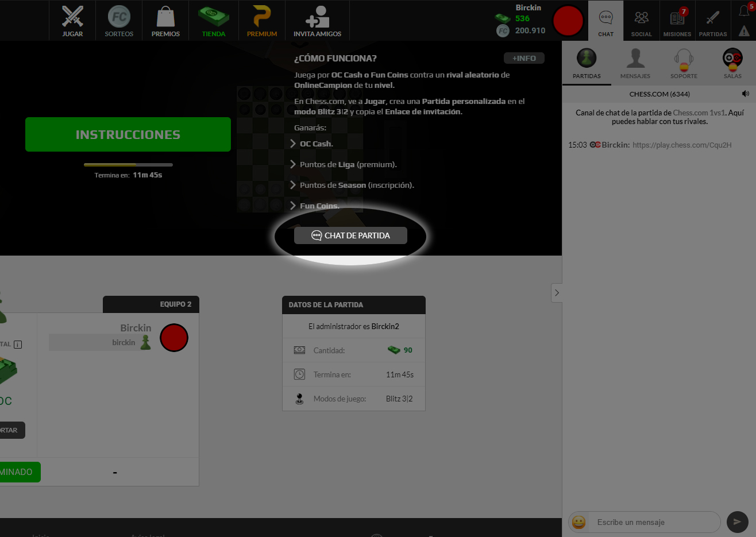
Task: Click the green MINADO button
Action: coord(20,472)
